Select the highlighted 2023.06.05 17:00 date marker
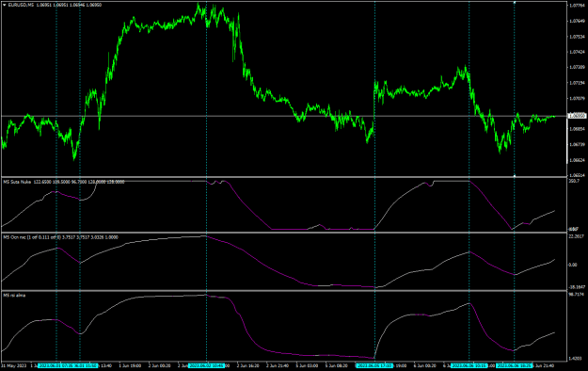The width and height of the screenshot is (588, 371). click(374, 365)
